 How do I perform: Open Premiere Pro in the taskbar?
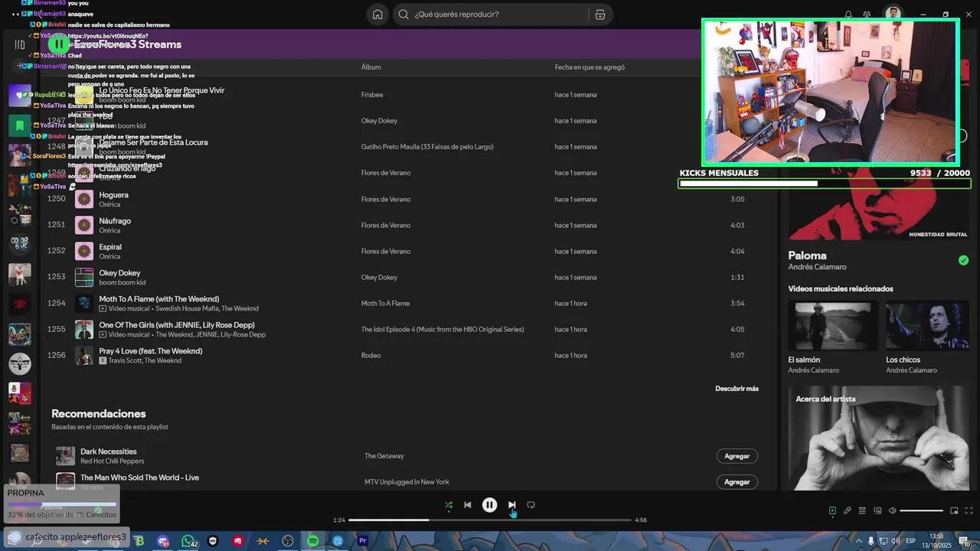363,541
